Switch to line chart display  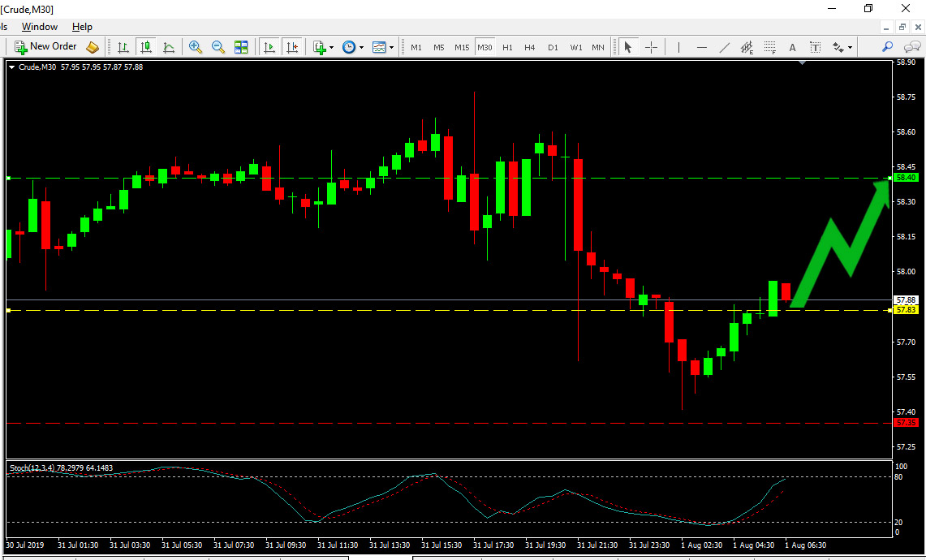169,47
